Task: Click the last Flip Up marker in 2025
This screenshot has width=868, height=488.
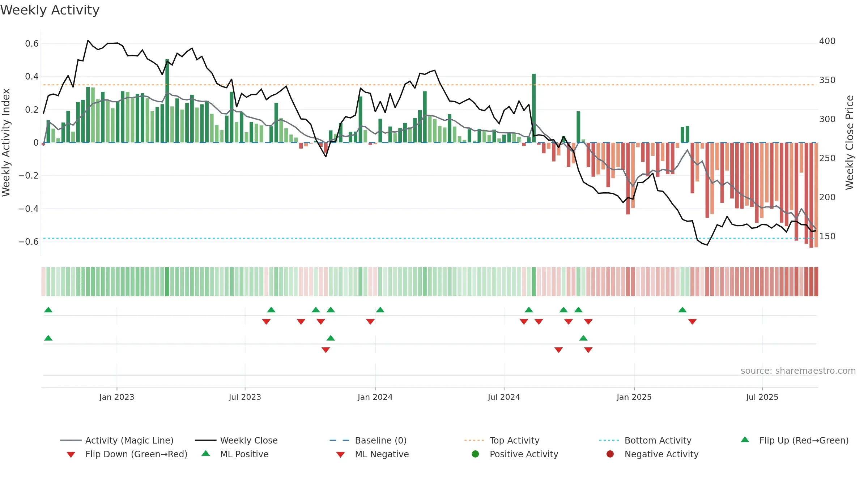Action: coord(682,310)
